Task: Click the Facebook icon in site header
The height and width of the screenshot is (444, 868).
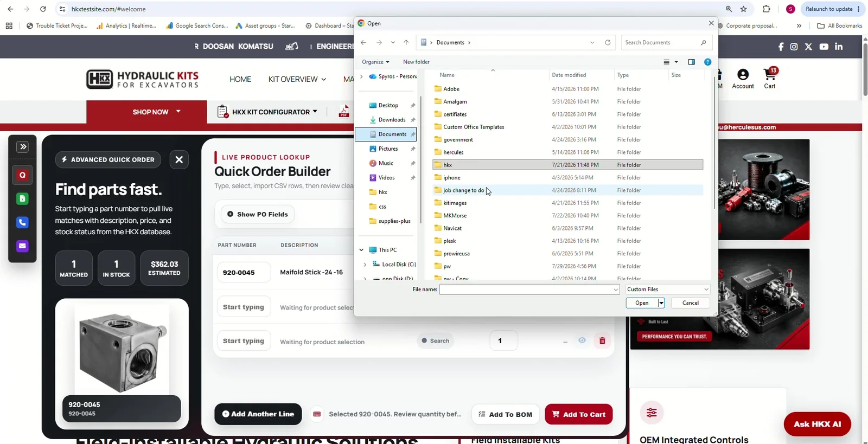Action: [x=781, y=47]
